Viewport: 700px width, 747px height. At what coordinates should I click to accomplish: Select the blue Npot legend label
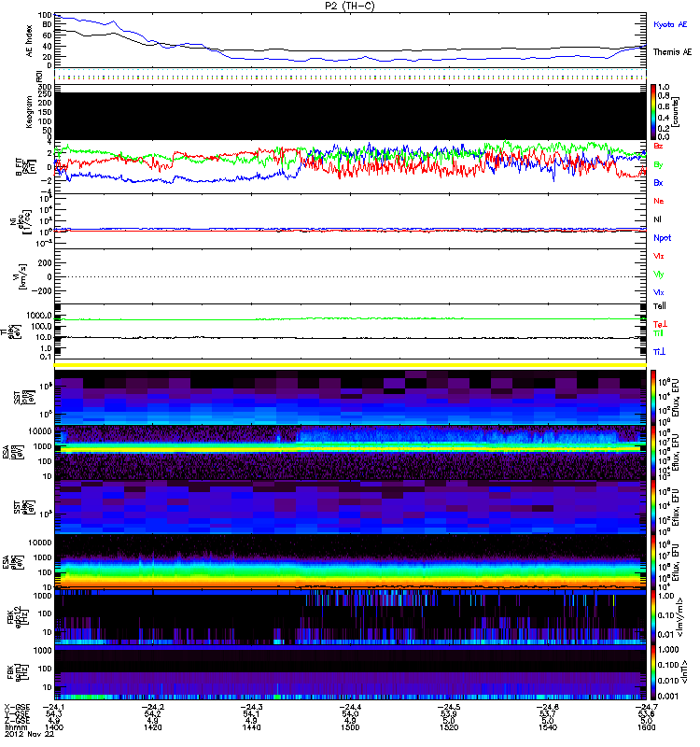click(662, 238)
